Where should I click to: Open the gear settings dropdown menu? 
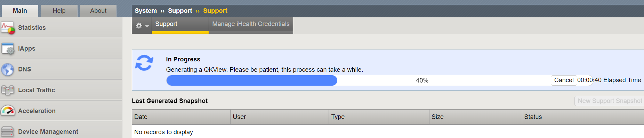(x=142, y=26)
